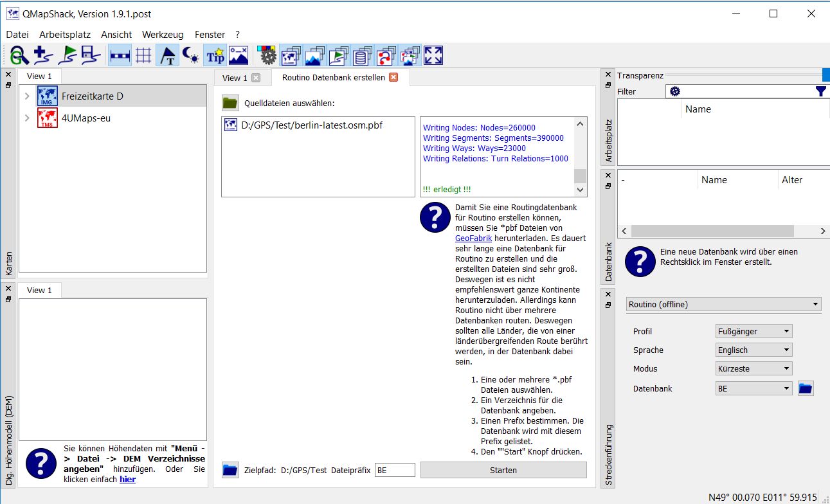Open map paths setup gear icon
Screen dimensions: 830x504
click(x=267, y=56)
